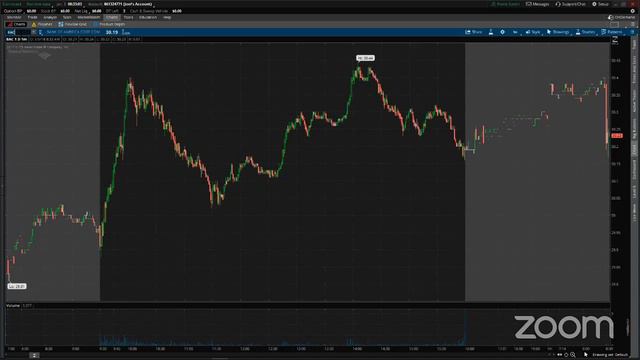Open the Education tab
640x360 pixels.
pos(148,18)
